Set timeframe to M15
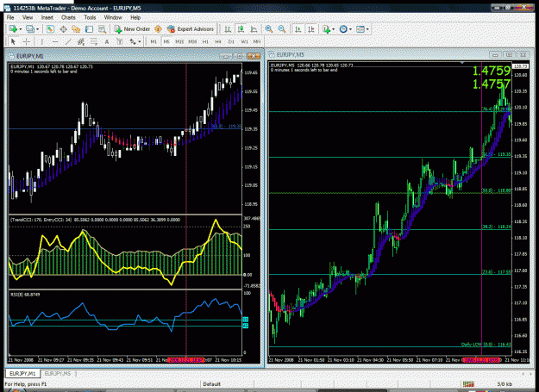Viewport: 539px width, 392px height. click(179, 41)
